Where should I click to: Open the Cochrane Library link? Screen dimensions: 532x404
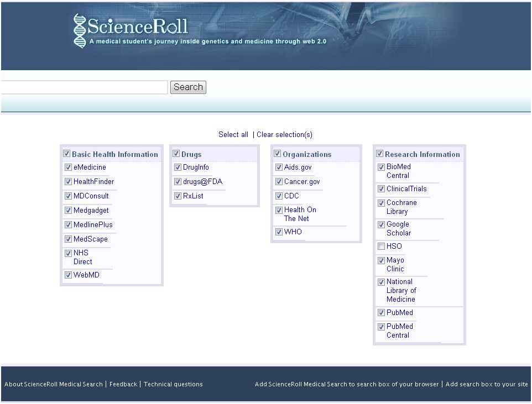coord(401,207)
